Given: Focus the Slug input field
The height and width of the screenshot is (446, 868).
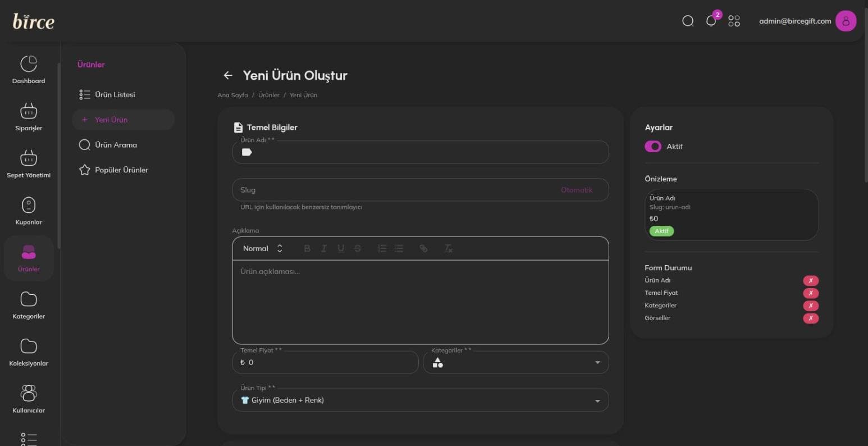Looking at the screenshot, I should click(x=421, y=190).
